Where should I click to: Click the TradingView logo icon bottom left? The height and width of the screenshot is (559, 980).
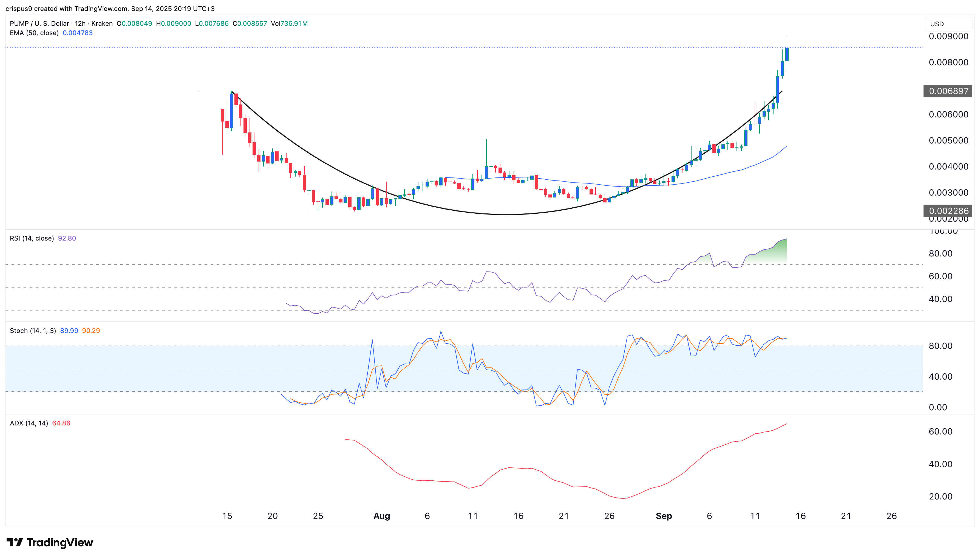tap(15, 543)
